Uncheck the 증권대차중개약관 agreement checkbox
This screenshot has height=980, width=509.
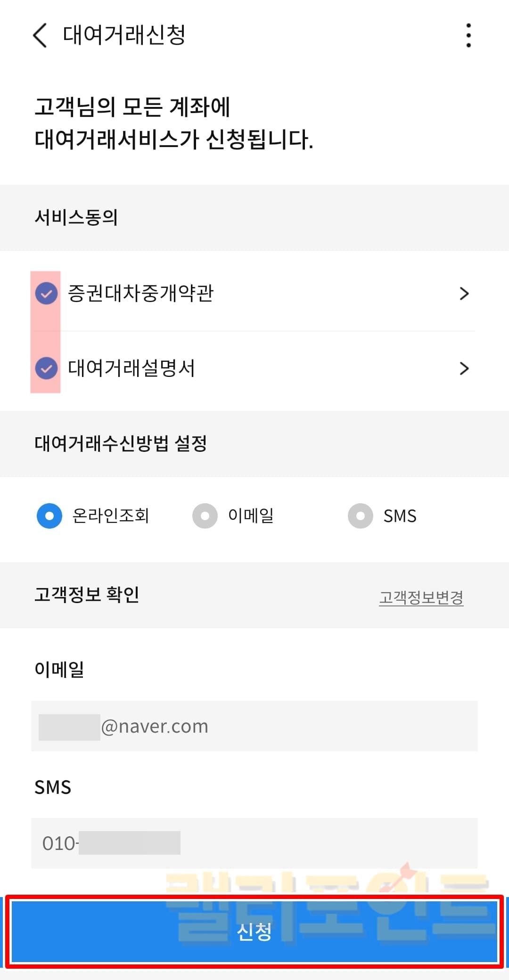point(46,294)
